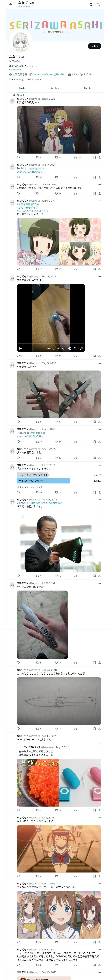Open more options on the May 9, 2020 post
The height and width of the screenshot is (980, 110).
pyautogui.click(x=100, y=363)
